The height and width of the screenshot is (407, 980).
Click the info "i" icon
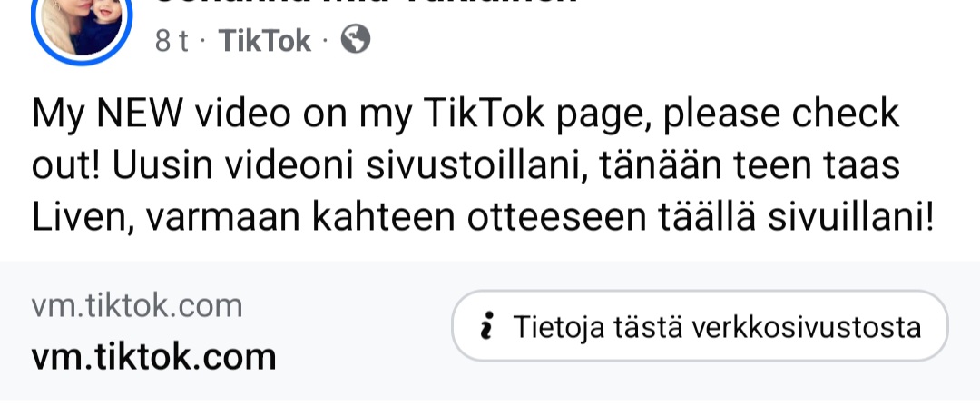(485, 327)
